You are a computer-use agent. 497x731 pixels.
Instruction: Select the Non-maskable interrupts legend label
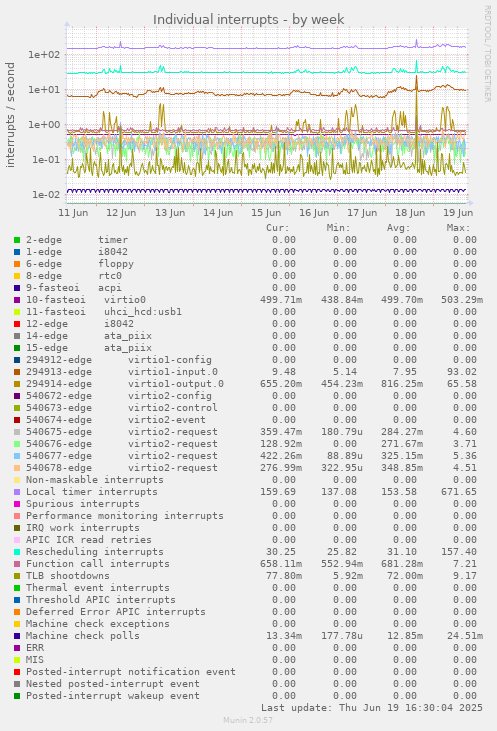95,480
